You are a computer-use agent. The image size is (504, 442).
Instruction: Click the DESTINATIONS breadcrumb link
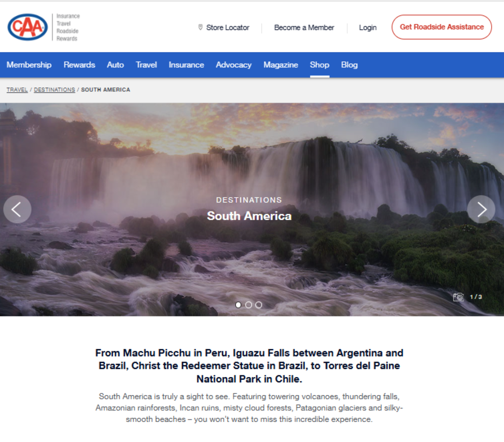[54, 90]
